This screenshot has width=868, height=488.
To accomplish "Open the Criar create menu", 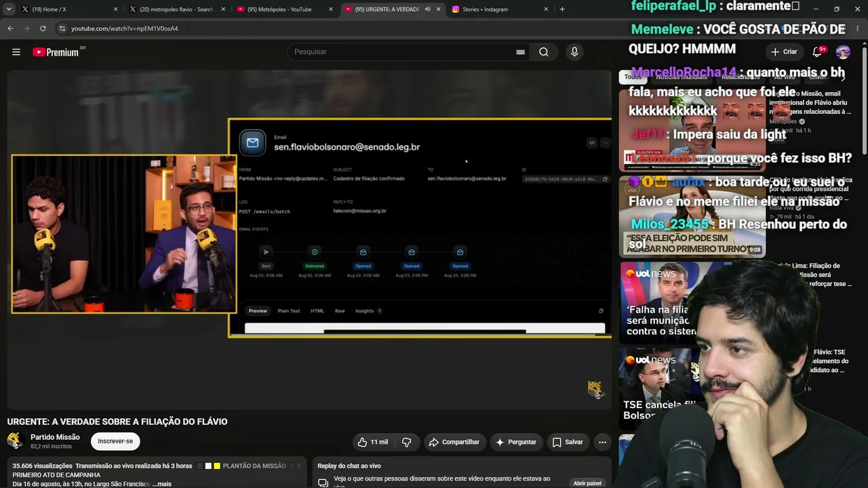I will [784, 52].
